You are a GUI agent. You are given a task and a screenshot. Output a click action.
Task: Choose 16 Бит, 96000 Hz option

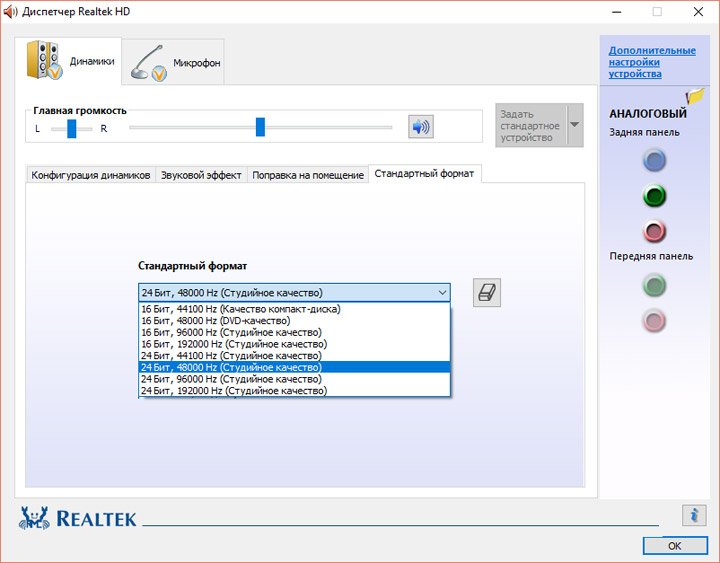point(294,332)
